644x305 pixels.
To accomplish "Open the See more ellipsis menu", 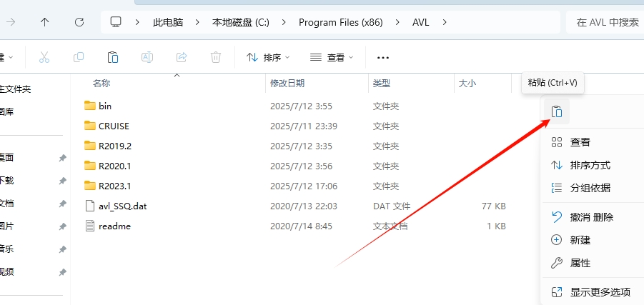I will tap(383, 57).
